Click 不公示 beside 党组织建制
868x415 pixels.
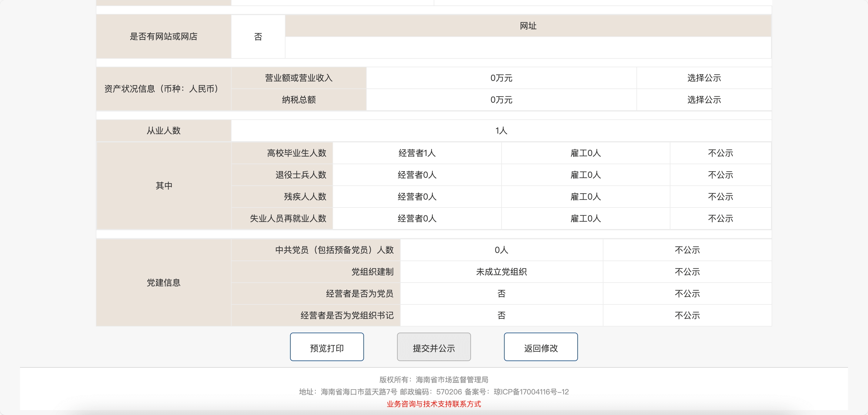tap(687, 272)
